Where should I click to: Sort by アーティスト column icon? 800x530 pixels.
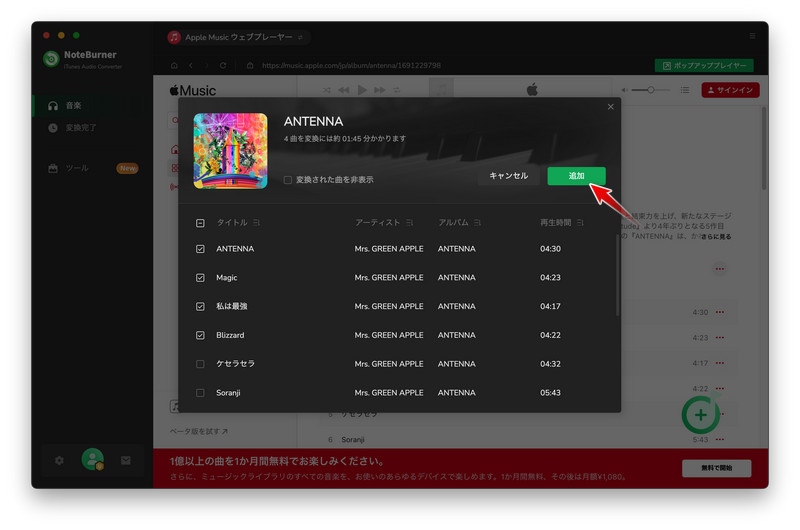coord(409,222)
